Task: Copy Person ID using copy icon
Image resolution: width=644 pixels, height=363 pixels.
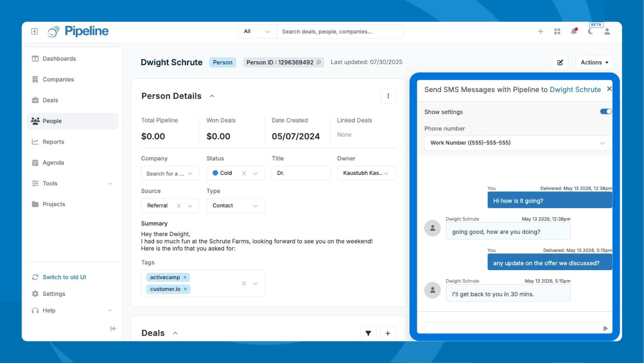Action: point(319,63)
